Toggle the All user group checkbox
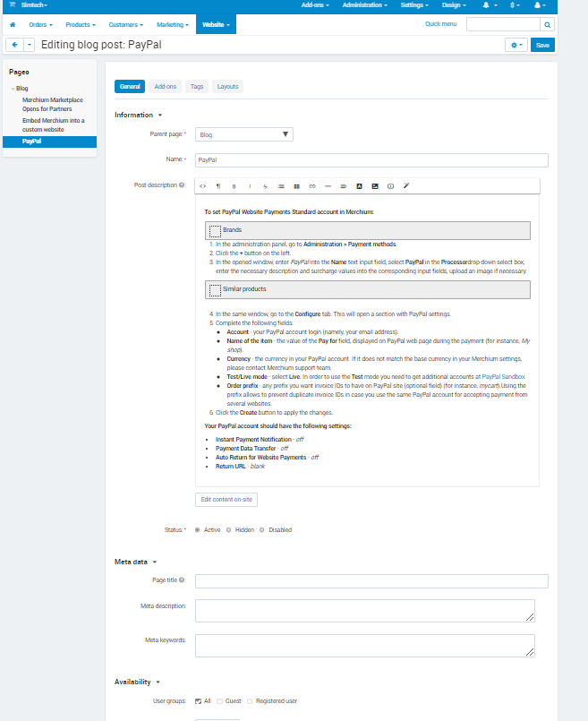588x721 pixels. click(198, 701)
